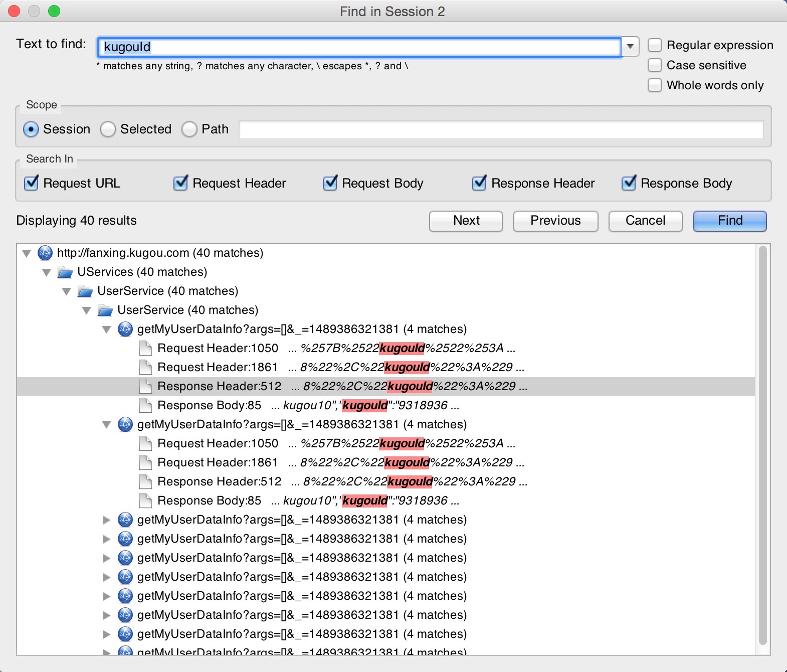
Task: Click the Path scope text field
Action: 501,129
